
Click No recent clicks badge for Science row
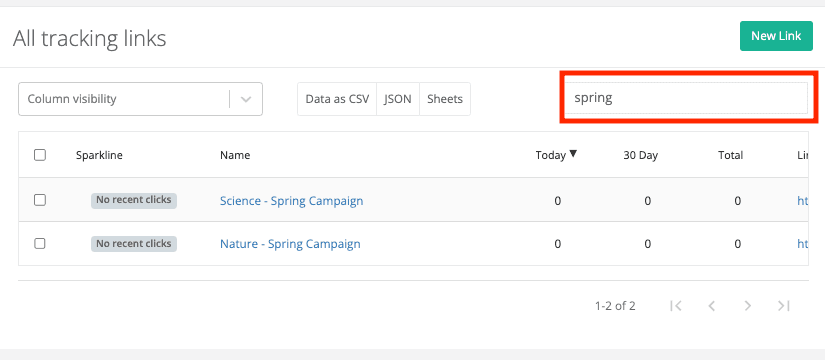134,200
